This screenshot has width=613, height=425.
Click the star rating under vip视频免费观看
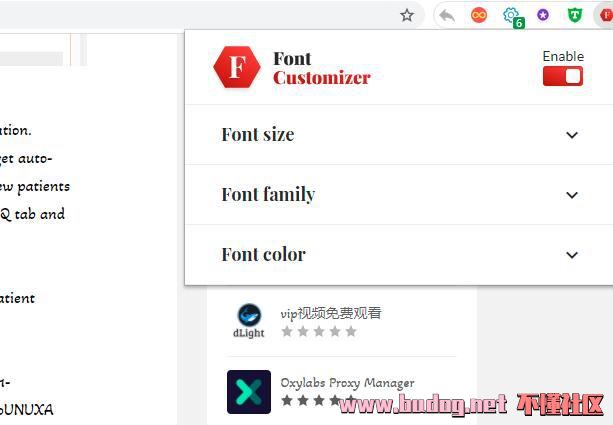coord(319,332)
